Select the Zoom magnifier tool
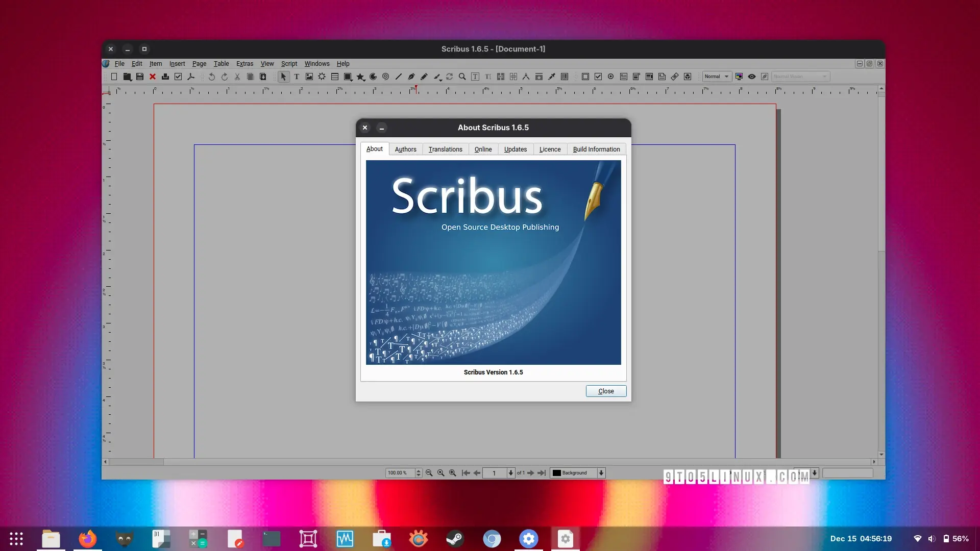Screen dimensions: 980x551 [x=462, y=77]
